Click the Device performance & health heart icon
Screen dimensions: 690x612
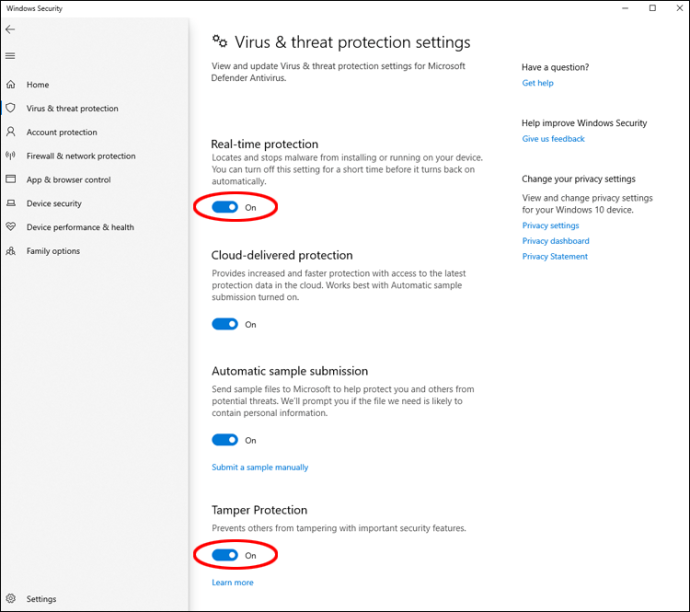tap(10, 227)
